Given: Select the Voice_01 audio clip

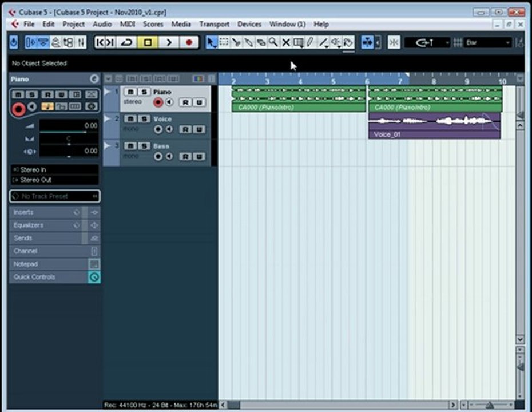Looking at the screenshot, I should tap(434, 126).
